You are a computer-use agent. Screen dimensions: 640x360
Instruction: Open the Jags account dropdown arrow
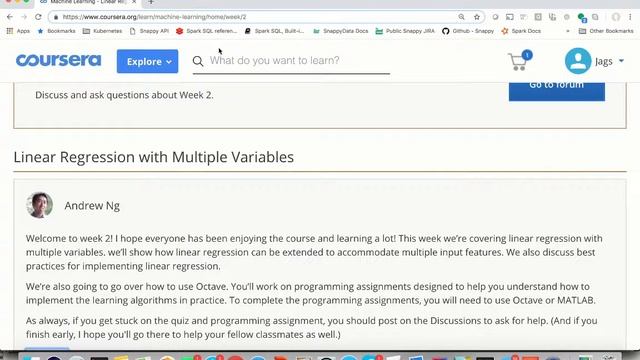pos(621,61)
